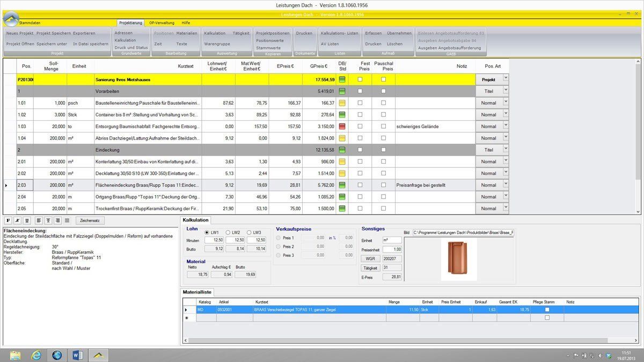Open Microsoft Word from taskbar
This screenshot has height=362, width=644.
(x=78, y=354)
